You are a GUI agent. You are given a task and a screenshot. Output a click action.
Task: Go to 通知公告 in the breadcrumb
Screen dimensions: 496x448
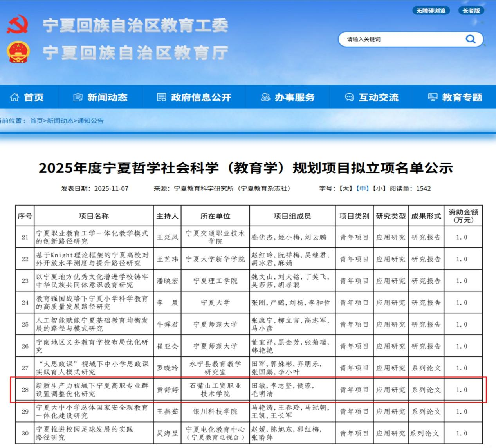click(x=90, y=121)
